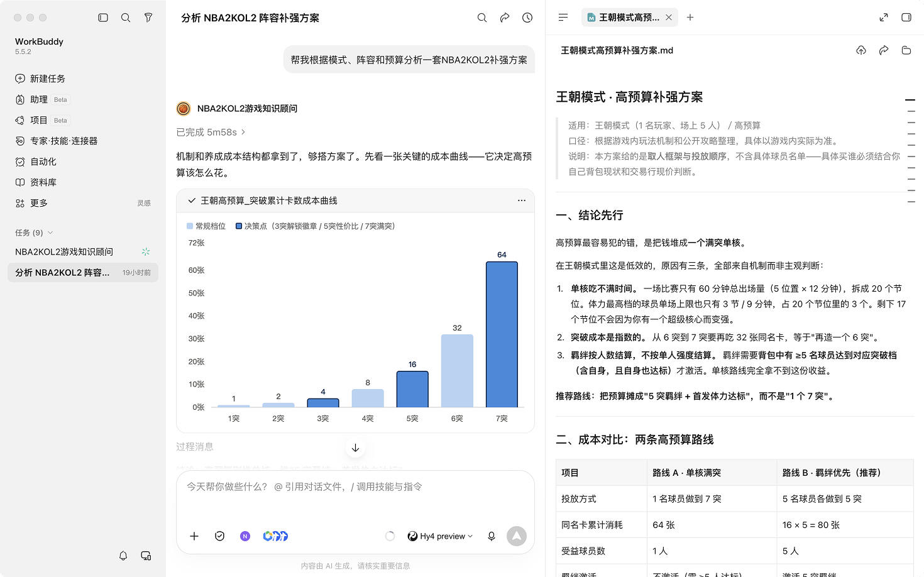Click the filter funnel icon in sidebar header

(148, 18)
